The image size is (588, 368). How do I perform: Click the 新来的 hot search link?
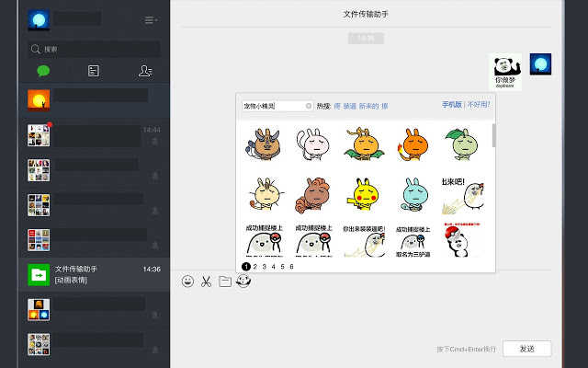pyautogui.click(x=368, y=107)
